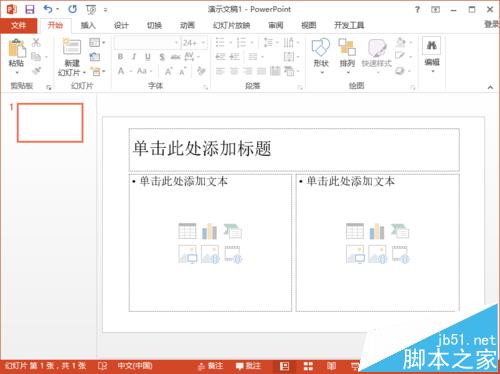
Task: Click 中文(中国) language status indicator
Action: 135,366
